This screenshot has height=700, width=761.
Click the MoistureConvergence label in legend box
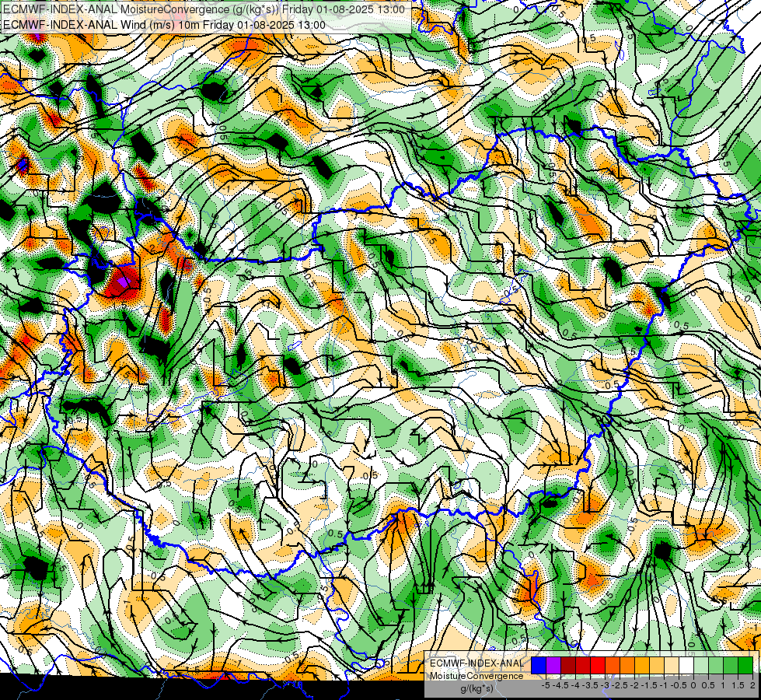[x=476, y=676]
